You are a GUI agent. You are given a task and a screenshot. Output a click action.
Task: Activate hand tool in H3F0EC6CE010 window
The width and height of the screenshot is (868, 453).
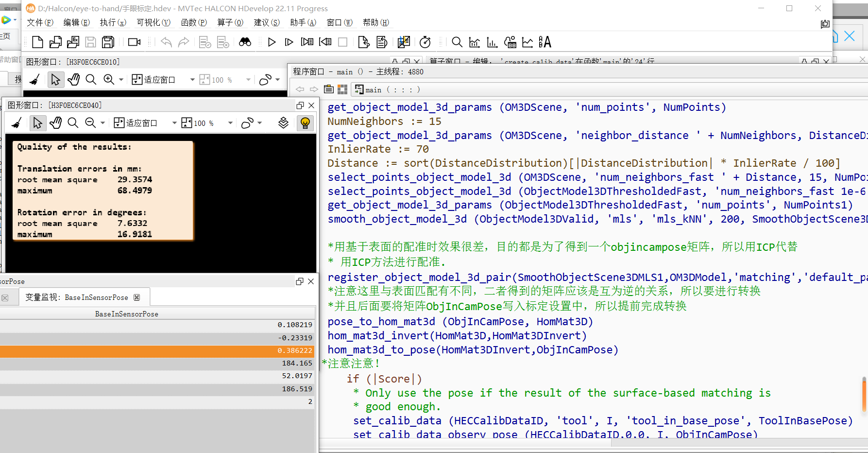73,80
